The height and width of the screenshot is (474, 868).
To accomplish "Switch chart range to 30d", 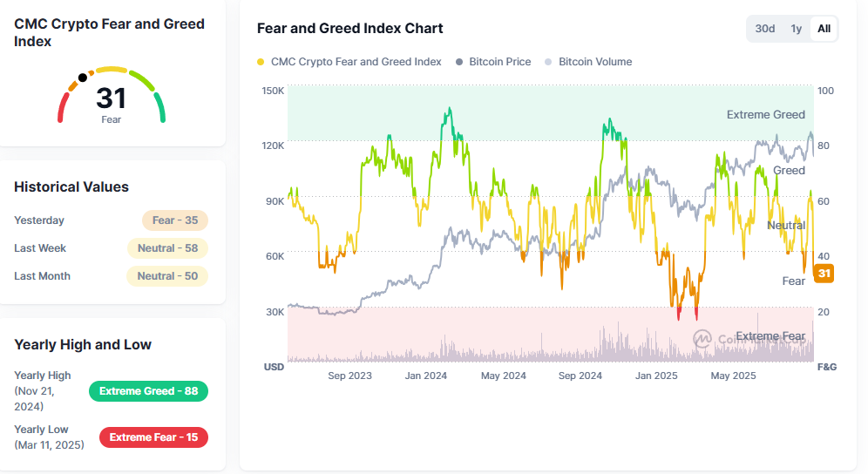I will (764, 29).
